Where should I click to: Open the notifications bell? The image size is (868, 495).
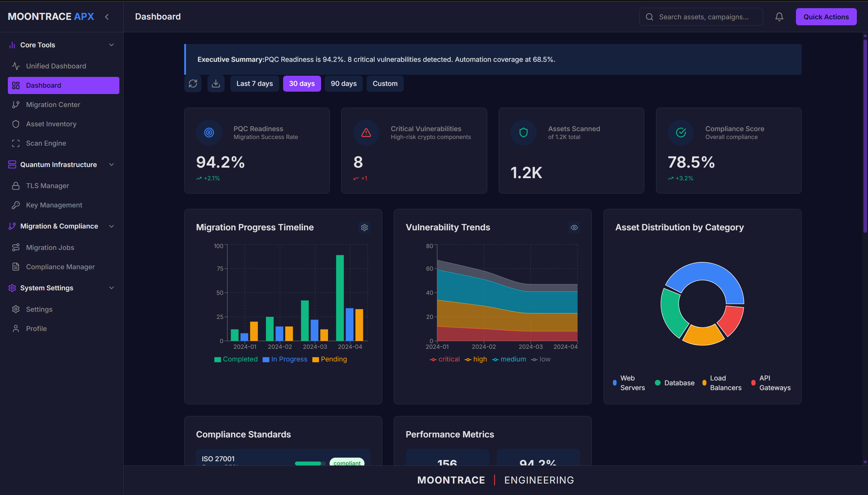(x=779, y=17)
